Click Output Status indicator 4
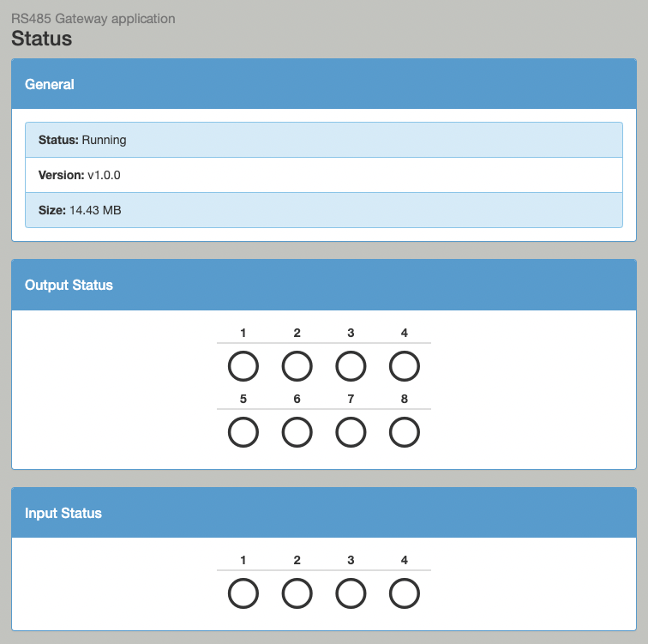The width and height of the screenshot is (648, 644). (404, 367)
